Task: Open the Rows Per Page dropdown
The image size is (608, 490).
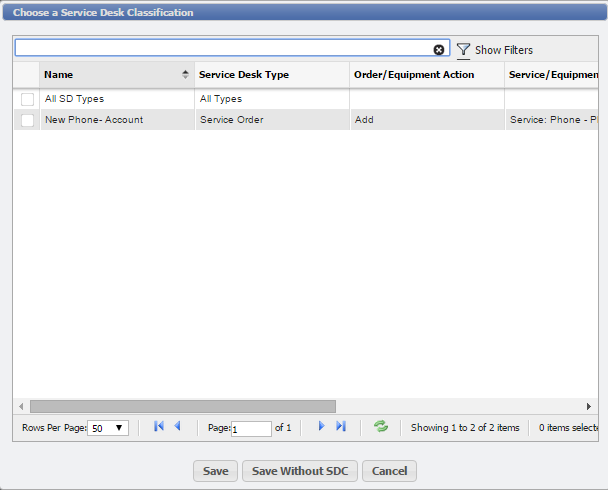Action: click(x=107, y=428)
